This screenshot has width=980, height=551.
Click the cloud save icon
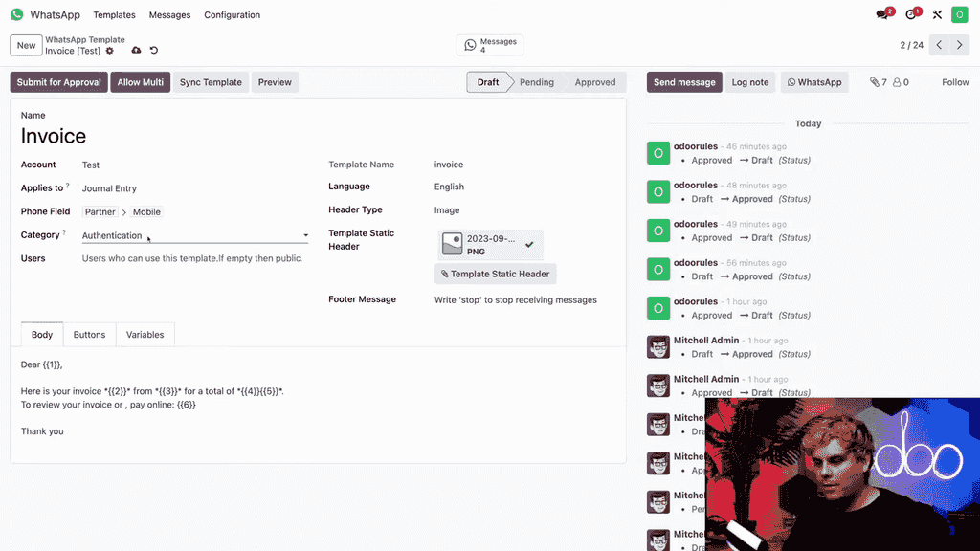(x=136, y=51)
